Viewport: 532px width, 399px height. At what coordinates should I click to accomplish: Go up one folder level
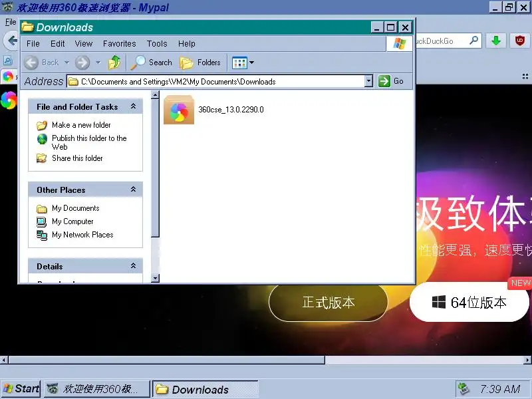coord(114,63)
